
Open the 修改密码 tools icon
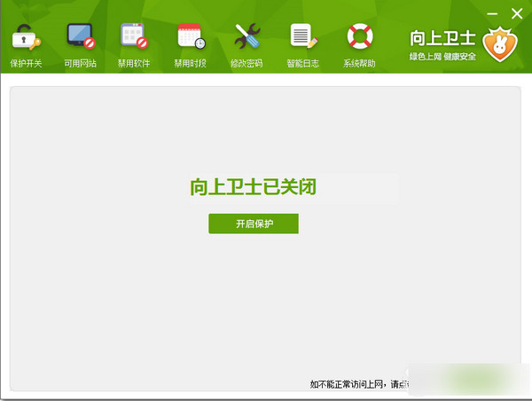[x=247, y=36]
